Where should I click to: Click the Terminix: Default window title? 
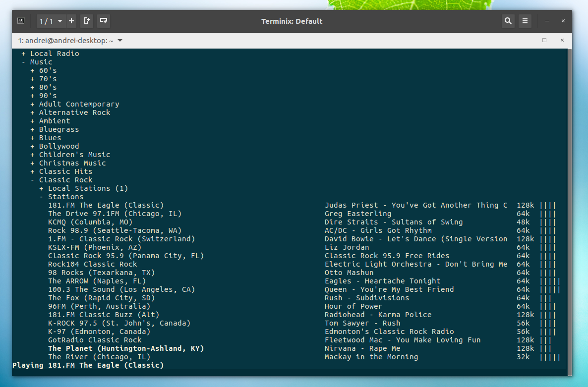[x=292, y=21]
